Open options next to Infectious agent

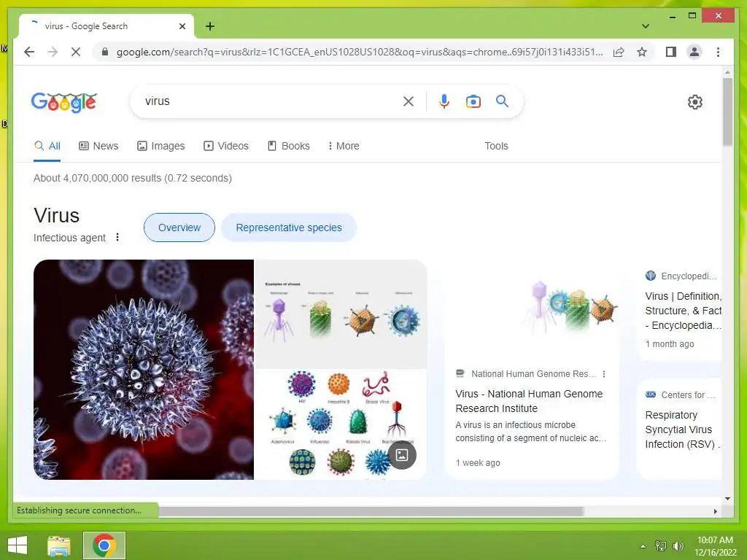[x=117, y=237]
